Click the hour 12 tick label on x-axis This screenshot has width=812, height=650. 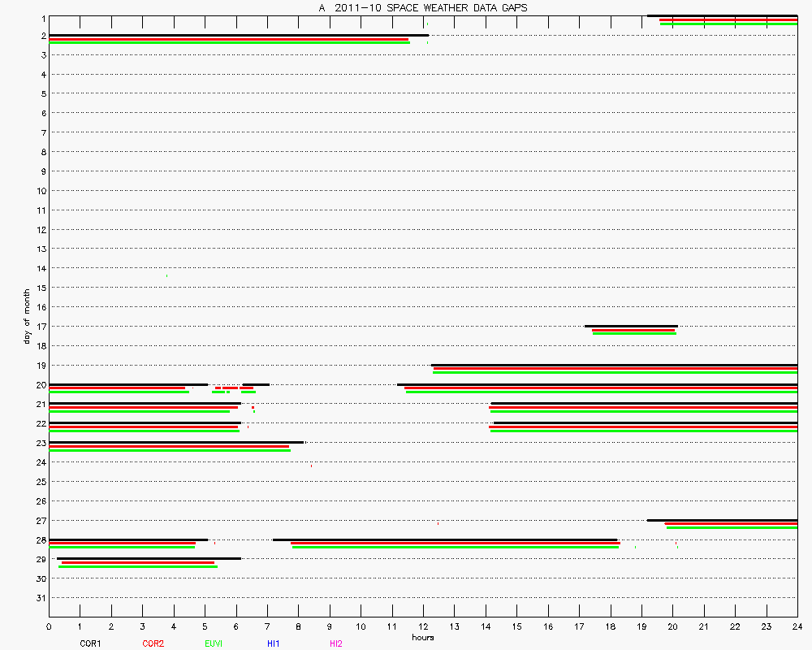[423, 626]
